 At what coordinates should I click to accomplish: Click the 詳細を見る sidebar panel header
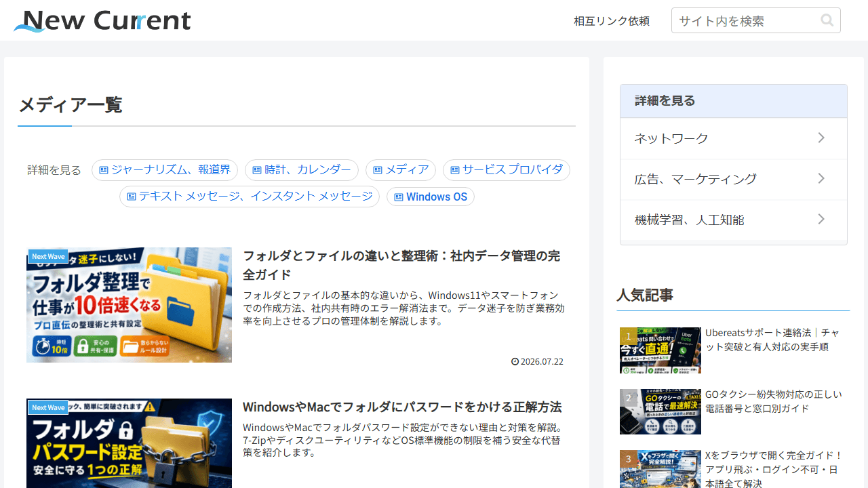click(734, 101)
